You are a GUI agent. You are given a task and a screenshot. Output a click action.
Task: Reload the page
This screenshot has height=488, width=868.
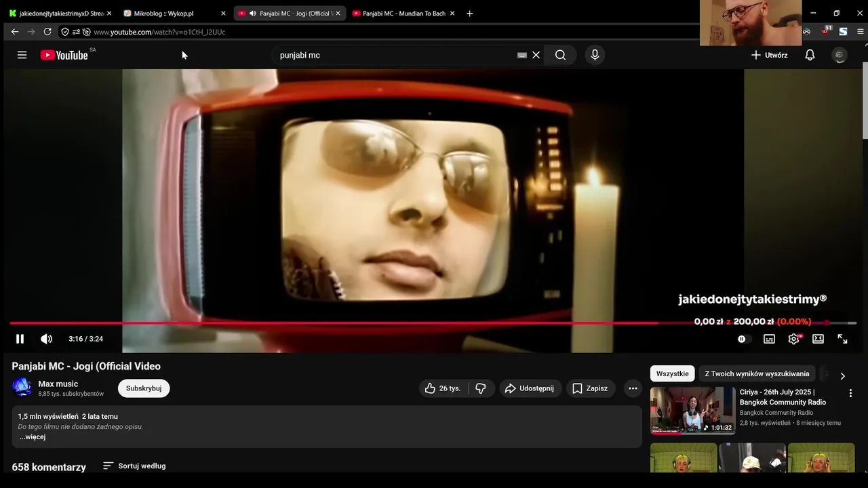(x=47, y=31)
